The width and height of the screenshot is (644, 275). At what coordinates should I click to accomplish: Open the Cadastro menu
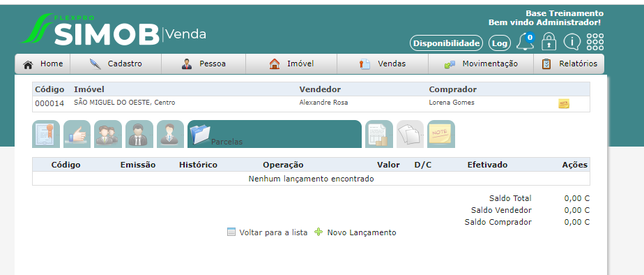[116, 64]
